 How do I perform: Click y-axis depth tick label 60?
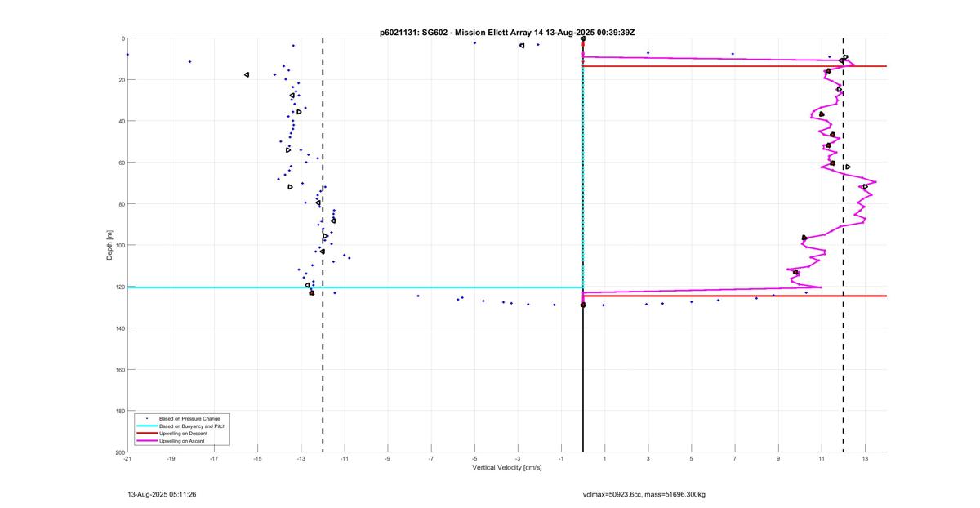pyautogui.click(x=121, y=163)
